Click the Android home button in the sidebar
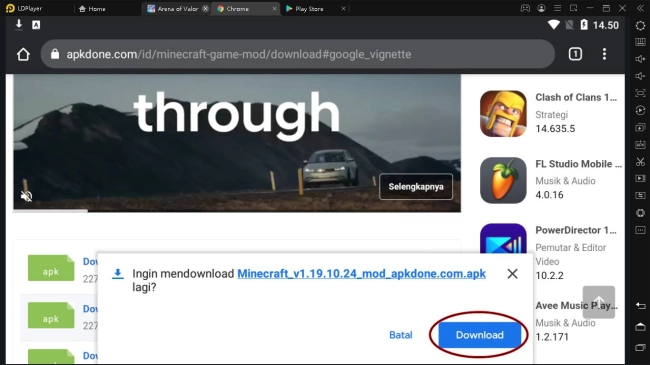Screen dimensions: 650x365 pos(640,326)
